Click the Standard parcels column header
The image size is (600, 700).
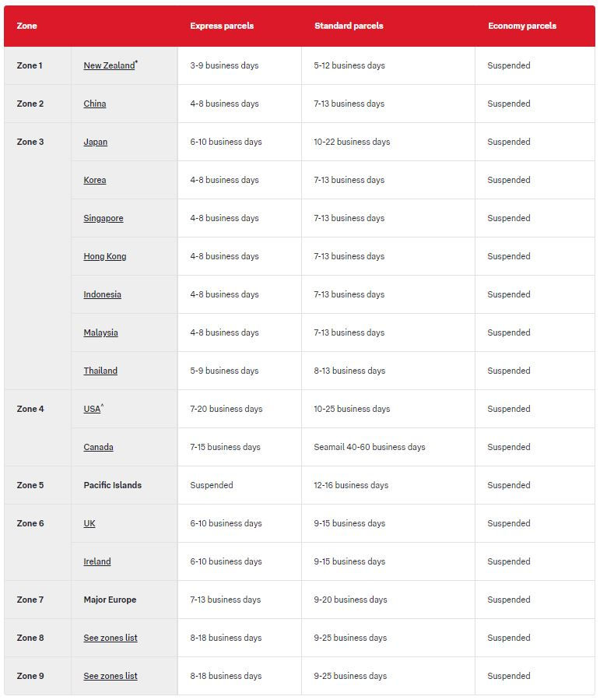click(x=349, y=26)
